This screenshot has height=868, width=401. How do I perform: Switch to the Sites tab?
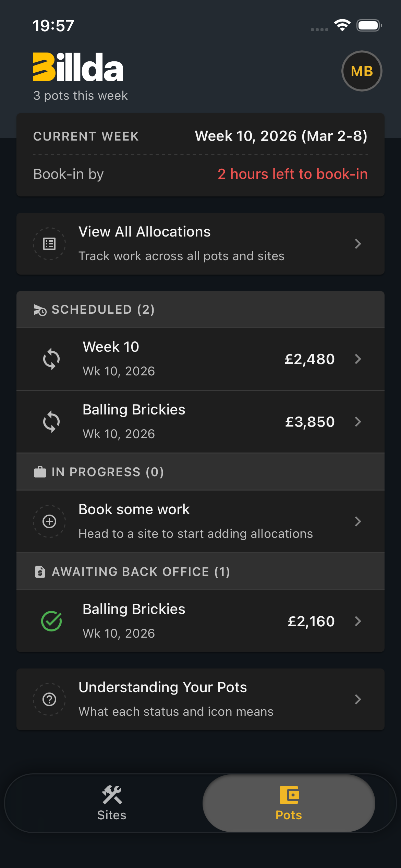(x=112, y=803)
